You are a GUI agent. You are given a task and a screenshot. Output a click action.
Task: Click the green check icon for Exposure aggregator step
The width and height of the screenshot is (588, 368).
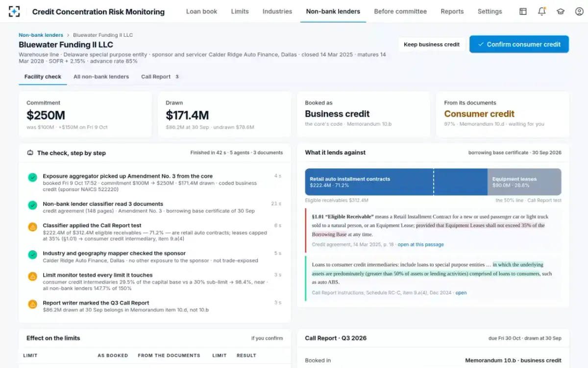point(32,178)
